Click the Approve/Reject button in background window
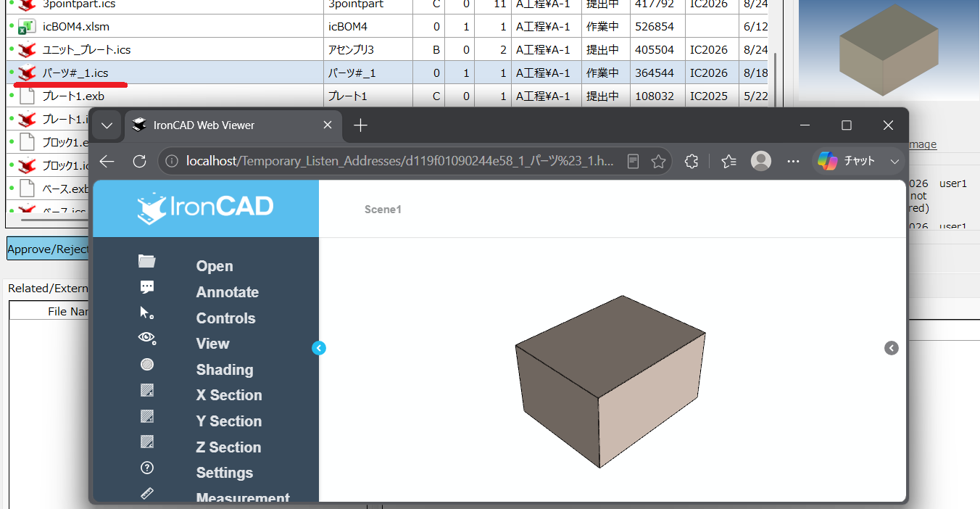Screen dimensions: 980x509 tap(48, 249)
